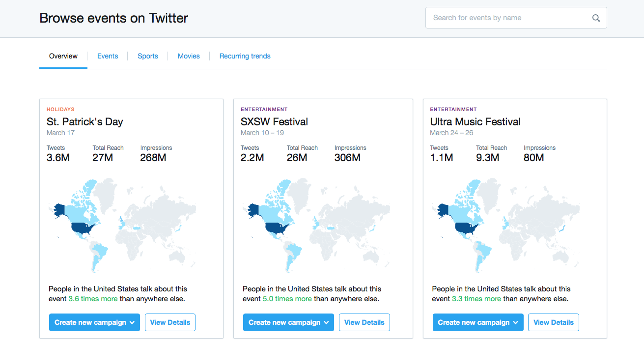The width and height of the screenshot is (644, 343).
Task: Click the 3.6M tweets value
Action: pos(58,158)
